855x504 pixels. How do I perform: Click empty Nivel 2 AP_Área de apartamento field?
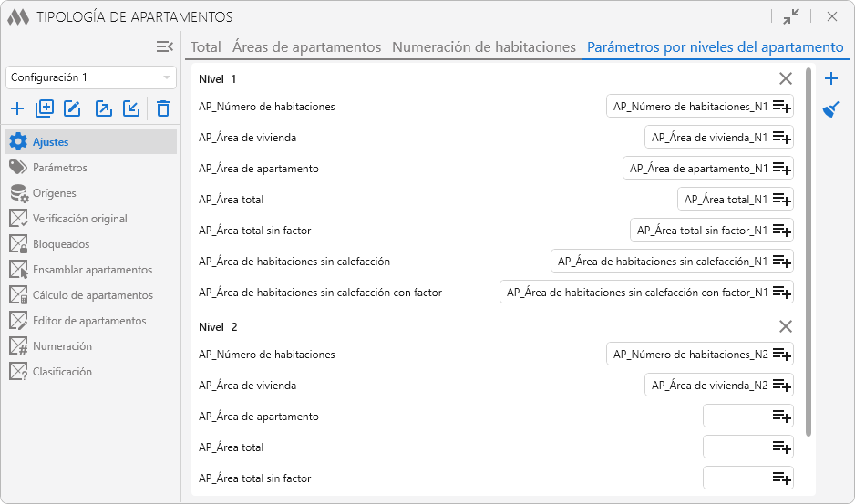click(736, 417)
